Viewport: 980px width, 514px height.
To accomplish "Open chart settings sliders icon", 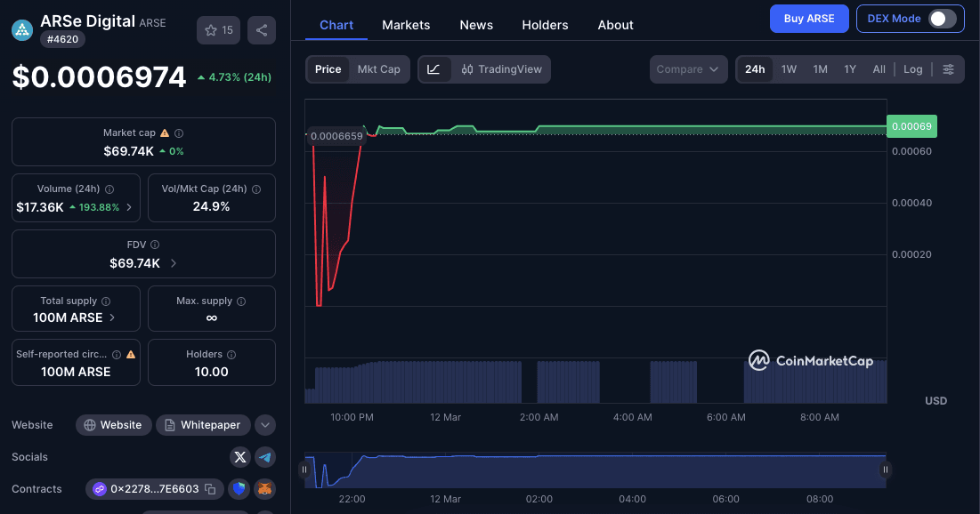I will point(948,68).
